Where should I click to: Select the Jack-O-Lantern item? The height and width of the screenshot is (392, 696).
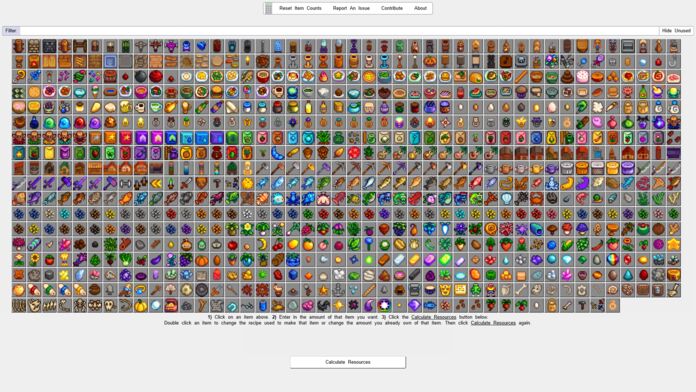(429, 61)
